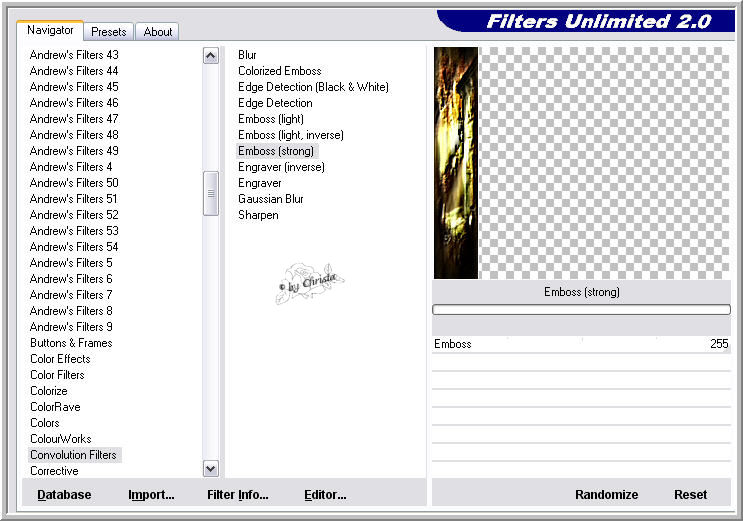Screen dimensions: 743x521
Task: Select the Colors category
Action: [45, 423]
